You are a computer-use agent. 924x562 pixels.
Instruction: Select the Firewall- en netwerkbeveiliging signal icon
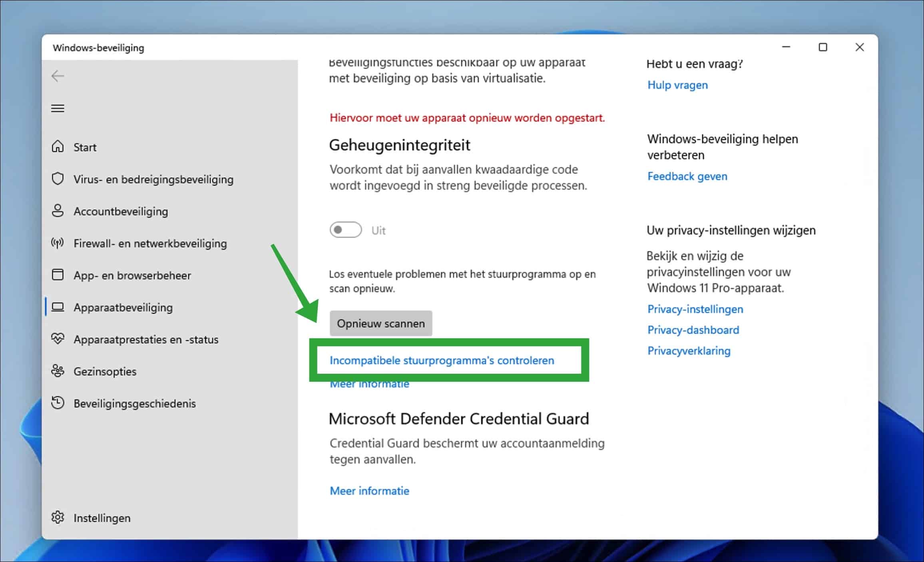coord(58,243)
